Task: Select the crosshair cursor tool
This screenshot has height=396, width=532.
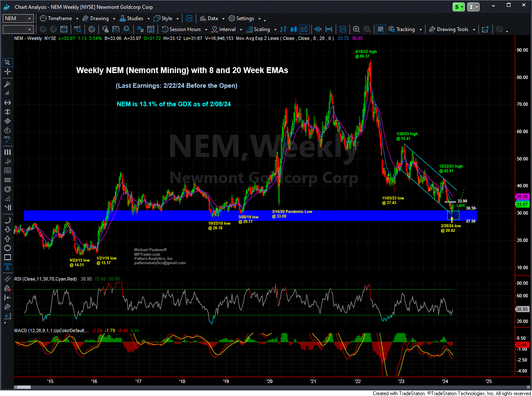Action: click(7, 72)
